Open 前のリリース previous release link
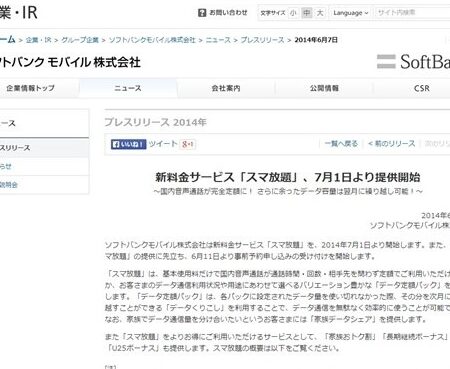Screen dimensions: 450x369 (392, 144)
